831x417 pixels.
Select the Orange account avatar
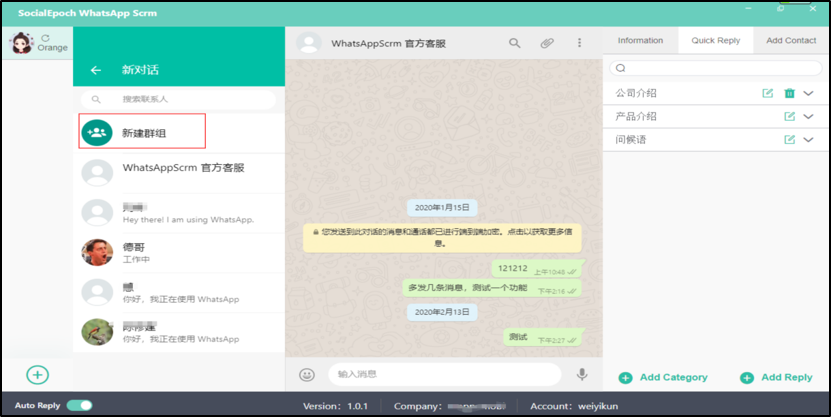22,43
